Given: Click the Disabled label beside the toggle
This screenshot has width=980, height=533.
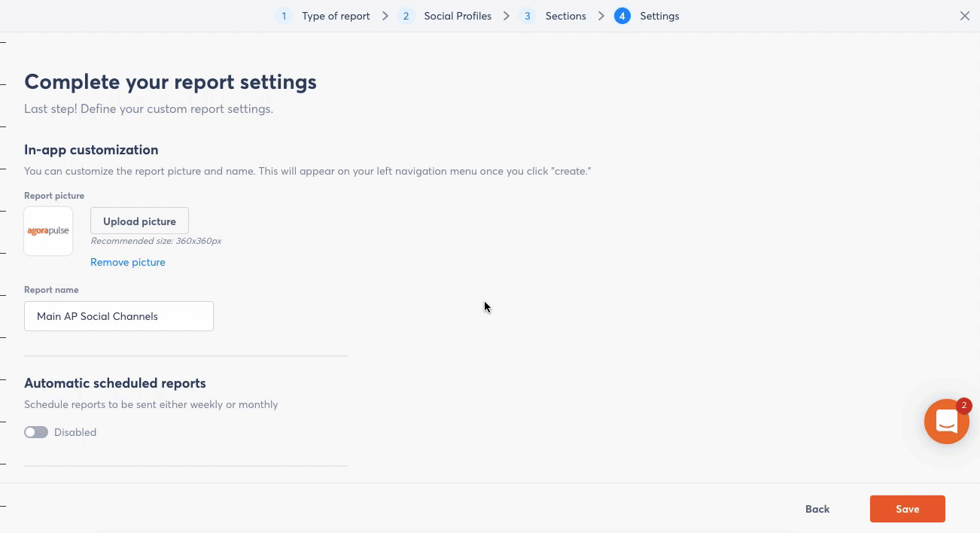Looking at the screenshot, I should coord(75,432).
